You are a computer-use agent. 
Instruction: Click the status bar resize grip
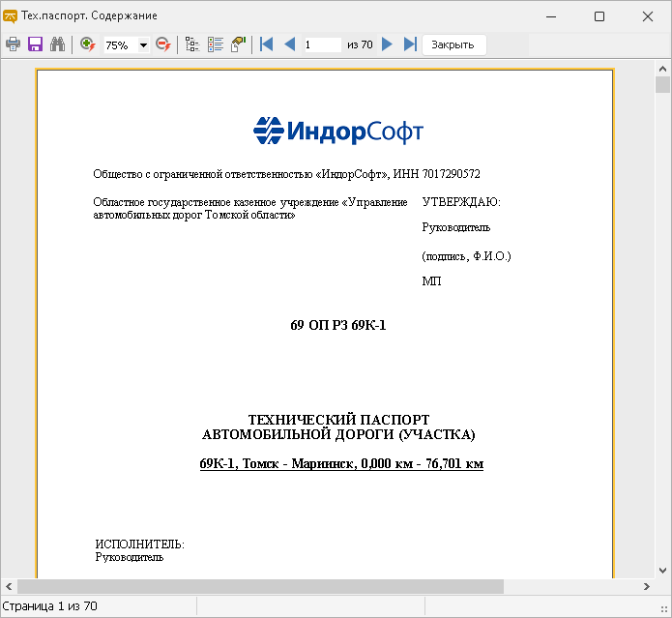tap(664, 609)
